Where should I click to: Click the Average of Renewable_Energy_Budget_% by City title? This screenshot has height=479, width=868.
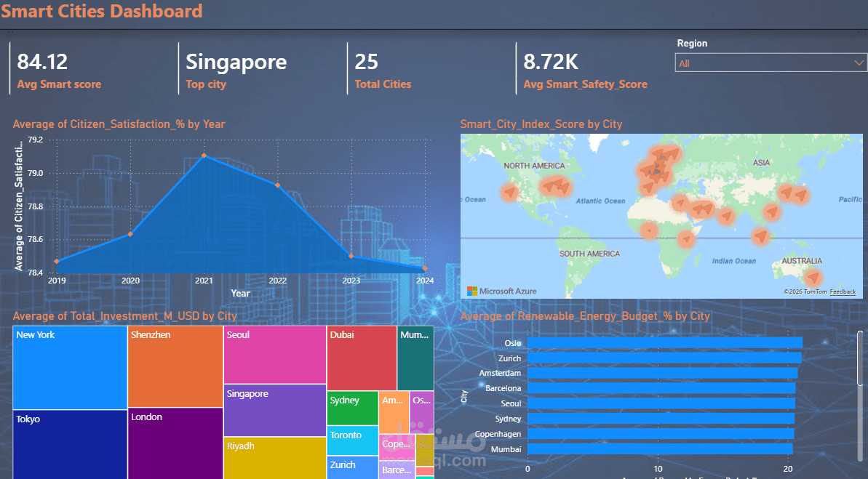click(585, 316)
